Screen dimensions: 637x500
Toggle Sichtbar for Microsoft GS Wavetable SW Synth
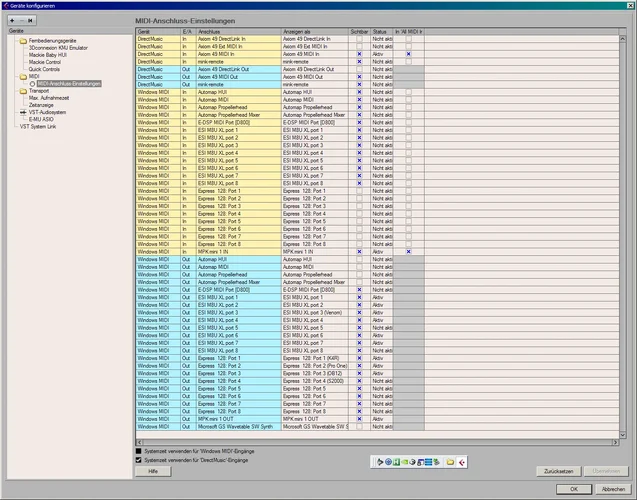359,426
